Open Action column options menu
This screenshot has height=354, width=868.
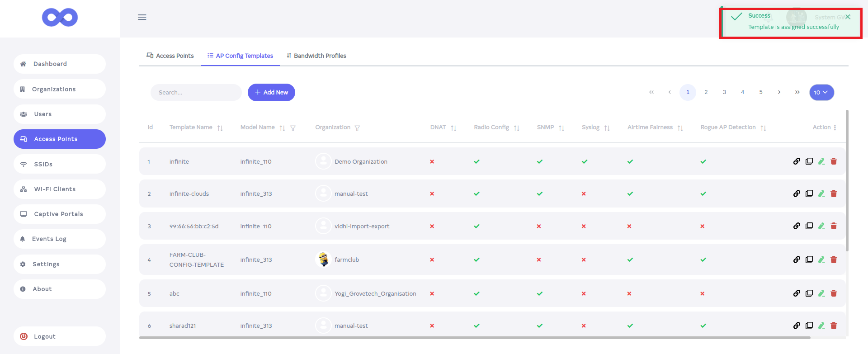tap(835, 127)
